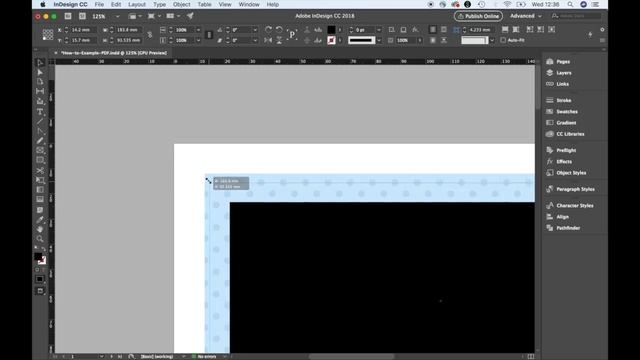
Task: Open Scale X percentage dropdown
Action: click(198, 30)
